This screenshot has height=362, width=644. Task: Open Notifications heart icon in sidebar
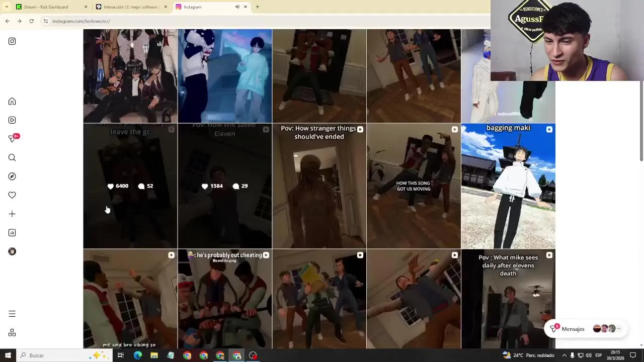pos(12,195)
